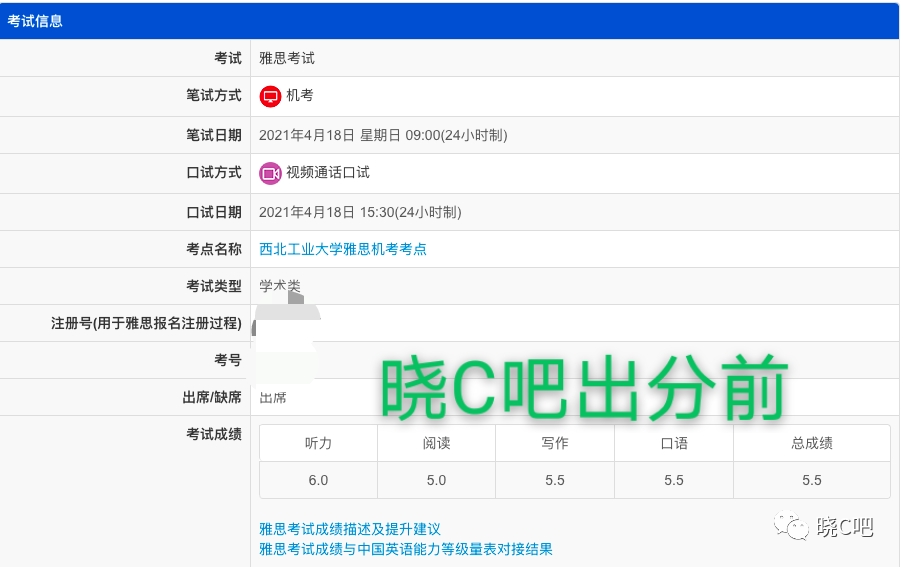
Task: Click the 考试类型 row label
Action: 214,286
